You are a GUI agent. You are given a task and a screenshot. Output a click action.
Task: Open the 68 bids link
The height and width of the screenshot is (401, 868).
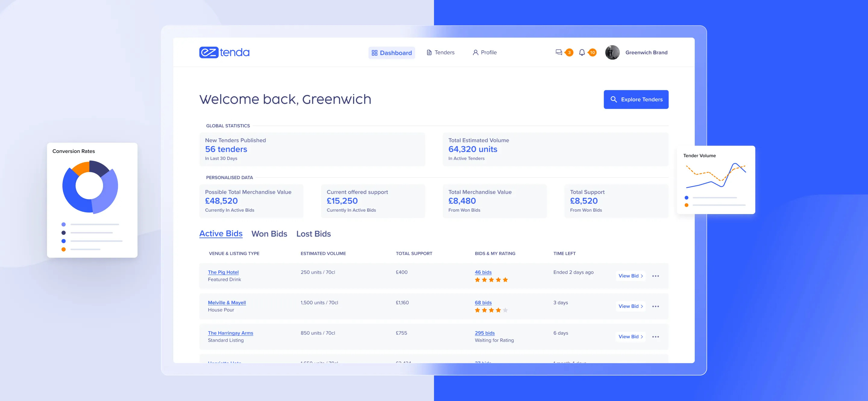483,303
